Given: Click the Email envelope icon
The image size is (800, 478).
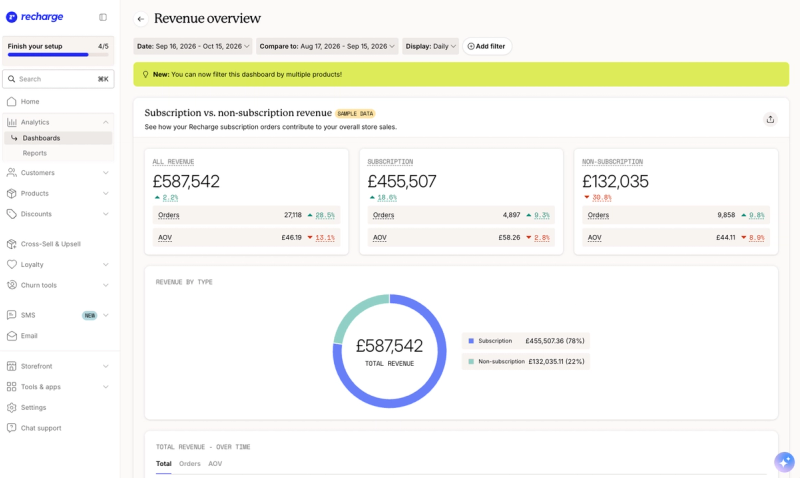Looking at the screenshot, I should [x=11, y=336].
